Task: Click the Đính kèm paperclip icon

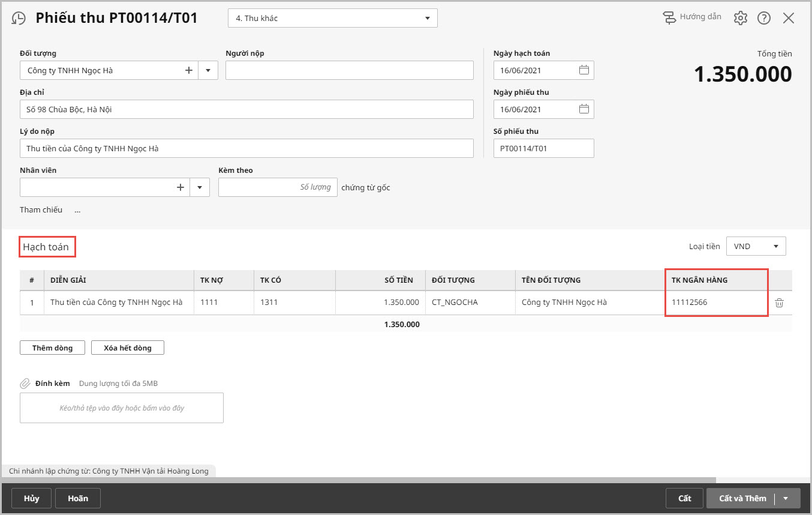Action: coord(25,384)
